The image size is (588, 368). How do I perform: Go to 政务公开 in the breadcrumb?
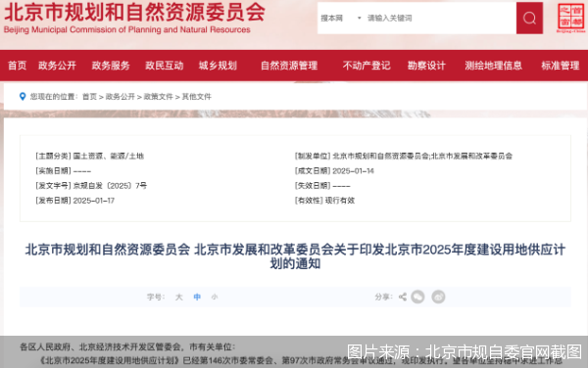click(x=120, y=97)
